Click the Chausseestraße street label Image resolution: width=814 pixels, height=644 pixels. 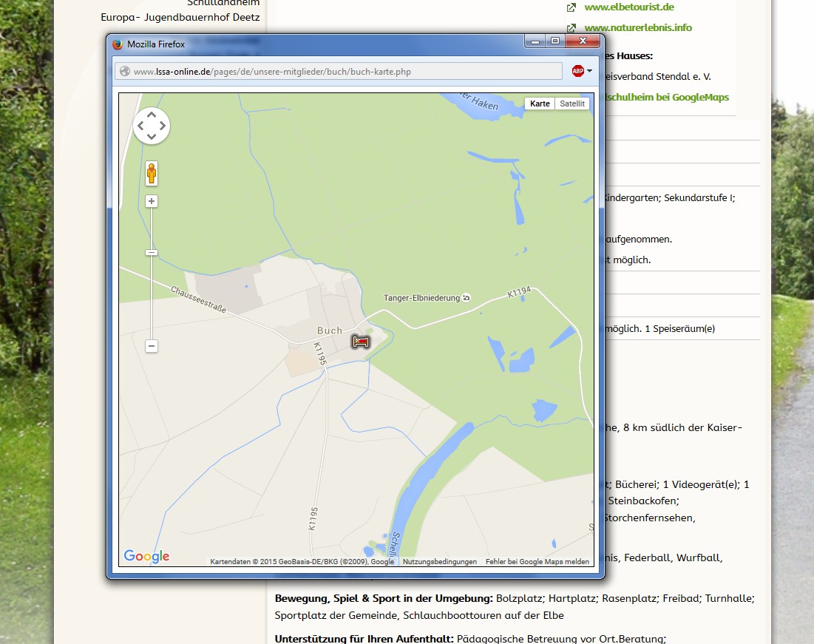pos(198,299)
